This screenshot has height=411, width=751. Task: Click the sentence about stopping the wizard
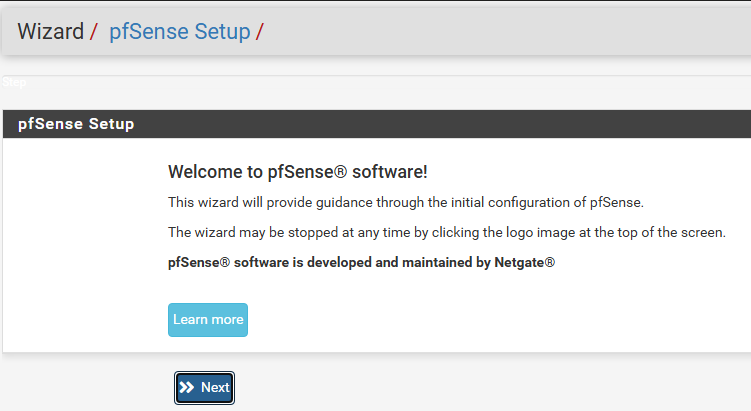pos(447,232)
